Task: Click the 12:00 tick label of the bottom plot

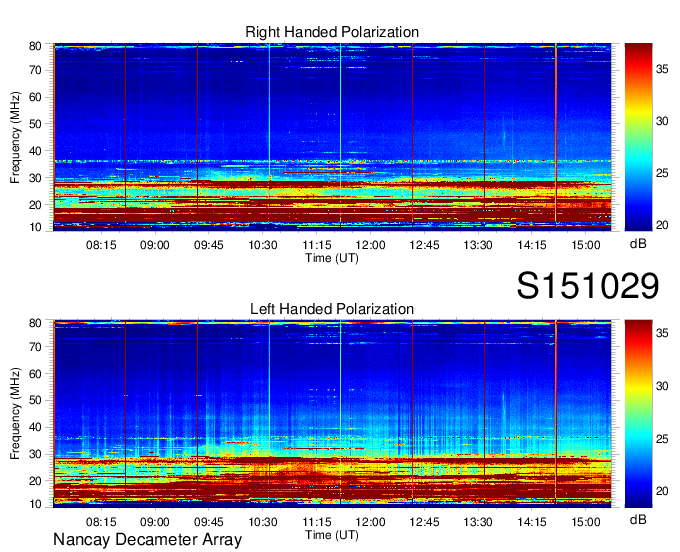Action: pyautogui.click(x=370, y=522)
